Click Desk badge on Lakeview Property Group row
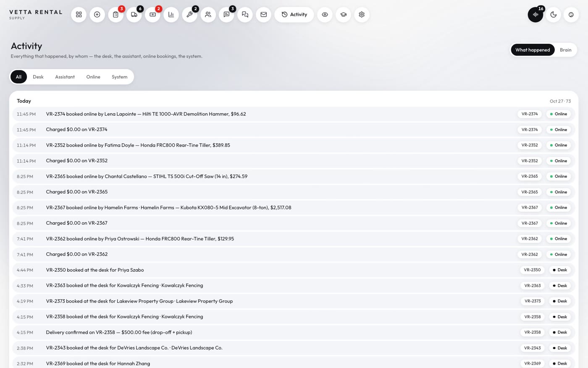Image resolution: width=588 pixels, height=368 pixels. click(x=559, y=301)
